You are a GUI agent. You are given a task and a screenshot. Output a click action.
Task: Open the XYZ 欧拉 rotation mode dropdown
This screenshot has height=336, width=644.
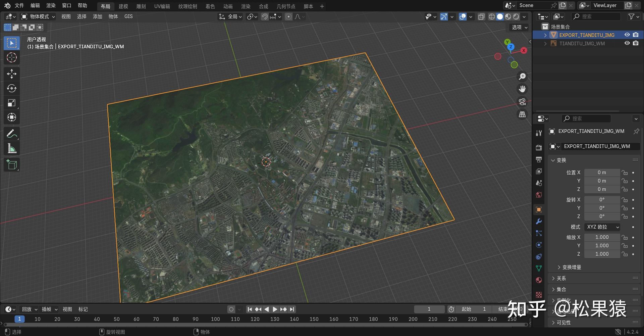coord(602,227)
